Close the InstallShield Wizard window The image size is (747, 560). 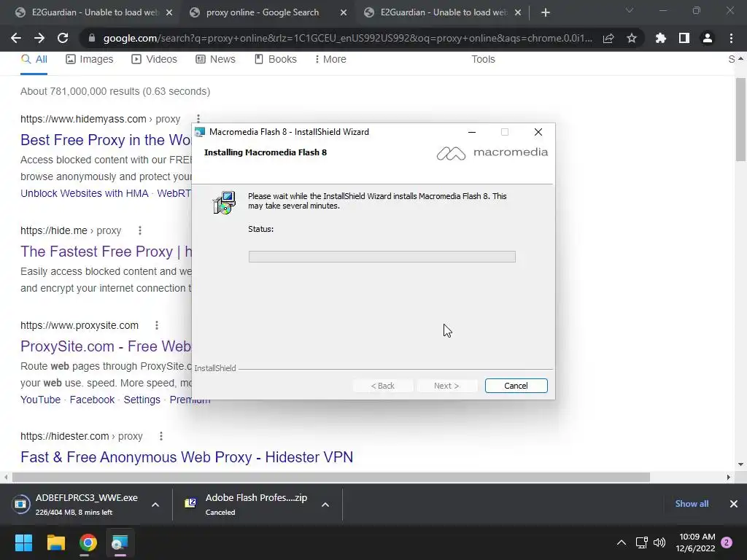tap(538, 132)
